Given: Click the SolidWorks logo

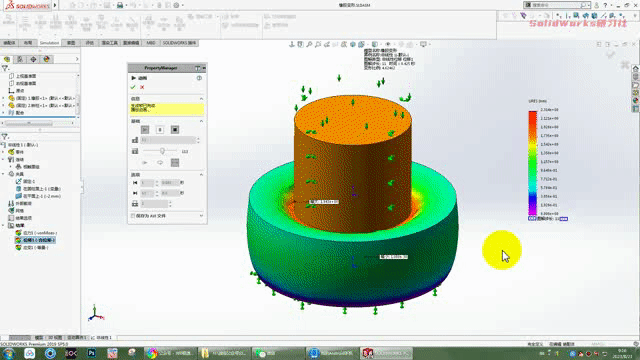Looking at the screenshot, I should (27, 5).
